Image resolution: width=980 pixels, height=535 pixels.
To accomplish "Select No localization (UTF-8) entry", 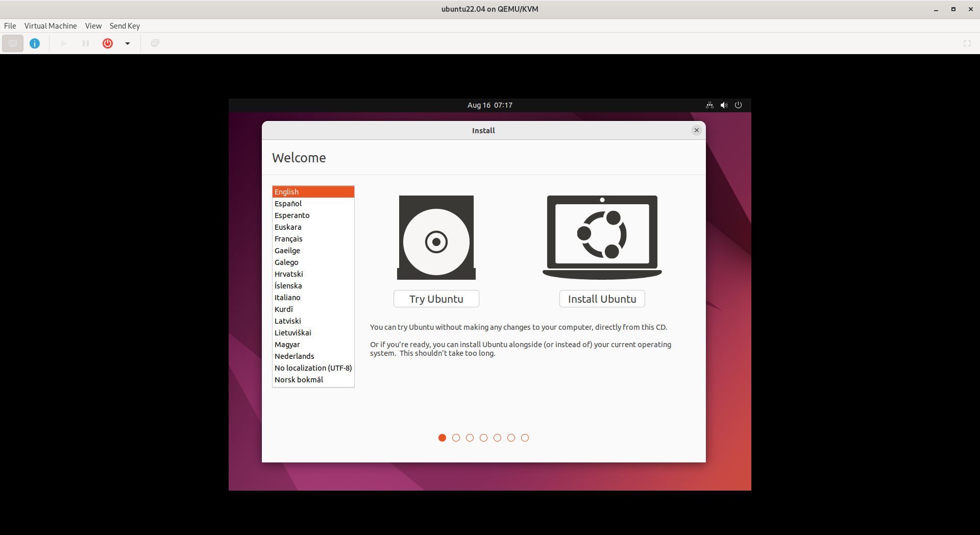I will pos(313,368).
